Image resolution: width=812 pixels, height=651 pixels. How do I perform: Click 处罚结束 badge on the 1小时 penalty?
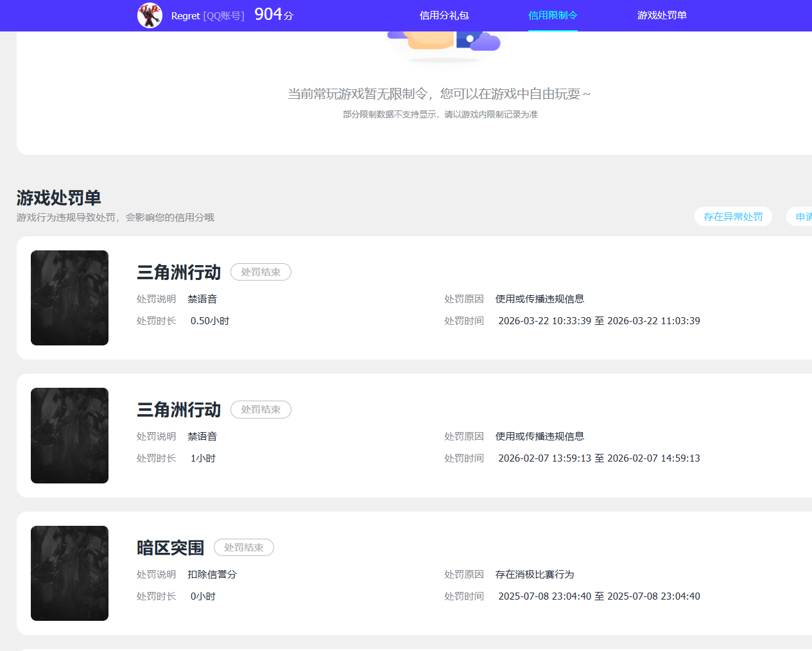[261, 410]
